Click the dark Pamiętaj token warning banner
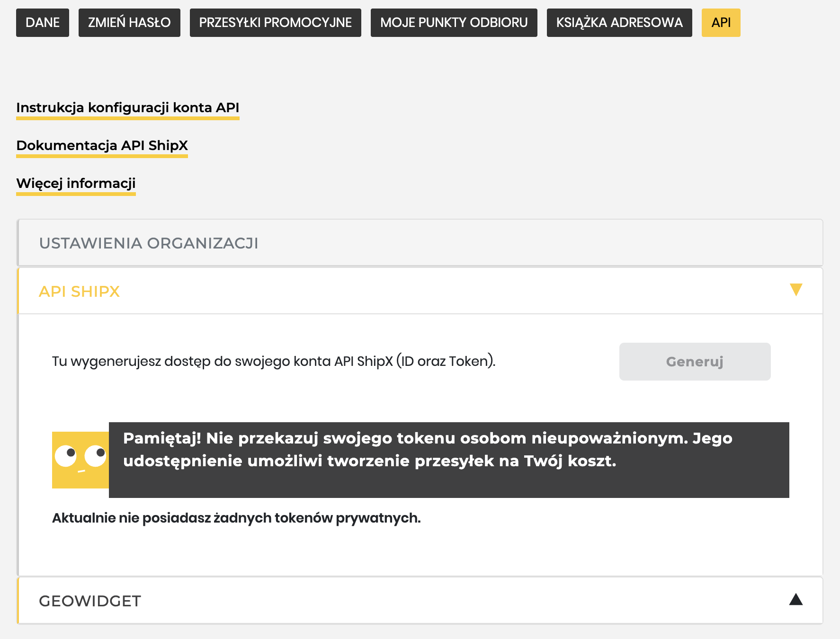The width and height of the screenshot is (840, 639). point(448,460)
